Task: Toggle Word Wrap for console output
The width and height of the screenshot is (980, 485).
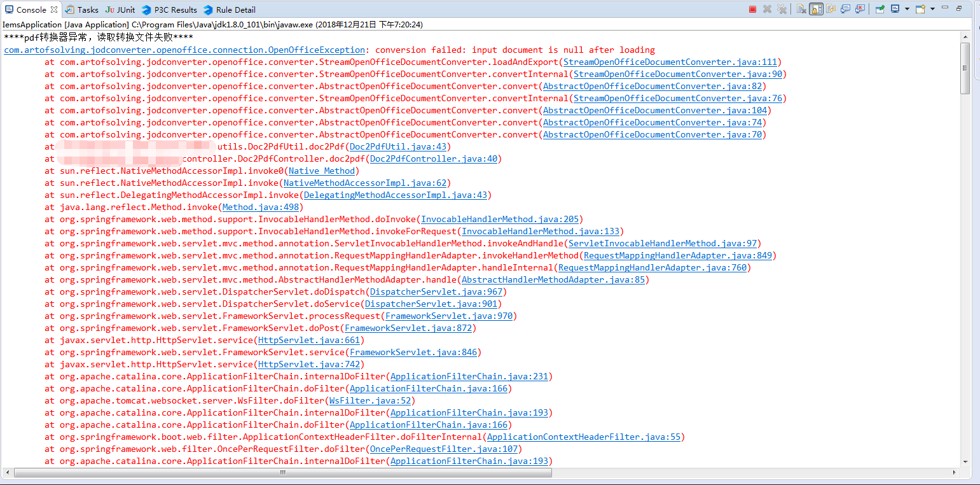Action: (x=831, y=9)
